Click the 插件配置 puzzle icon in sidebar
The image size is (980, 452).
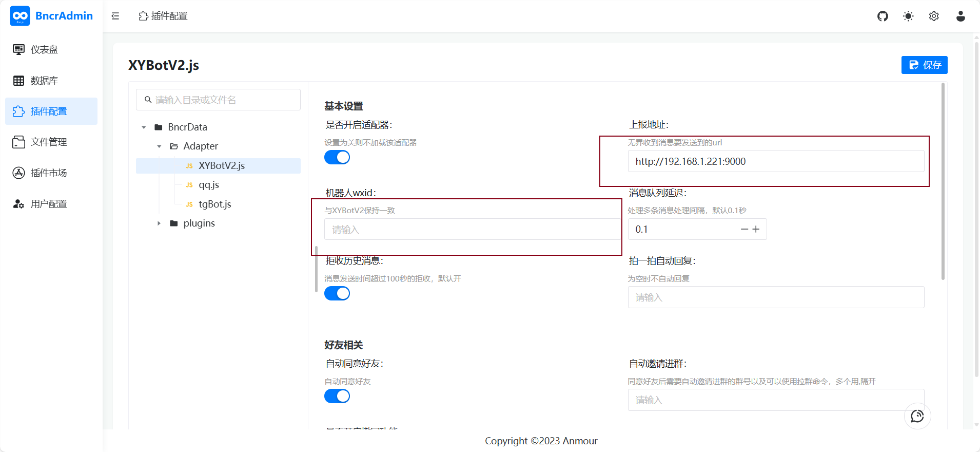18,111
